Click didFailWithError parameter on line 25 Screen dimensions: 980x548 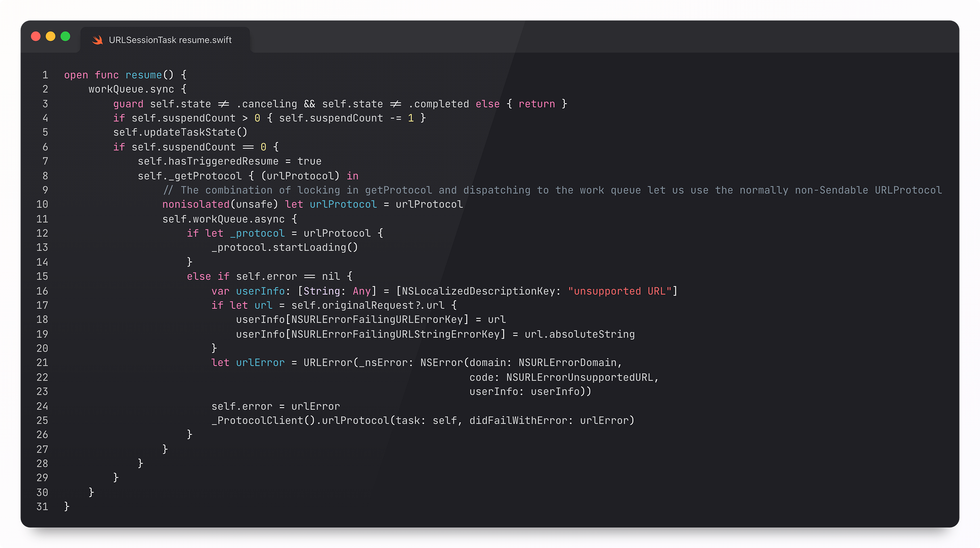518,421
